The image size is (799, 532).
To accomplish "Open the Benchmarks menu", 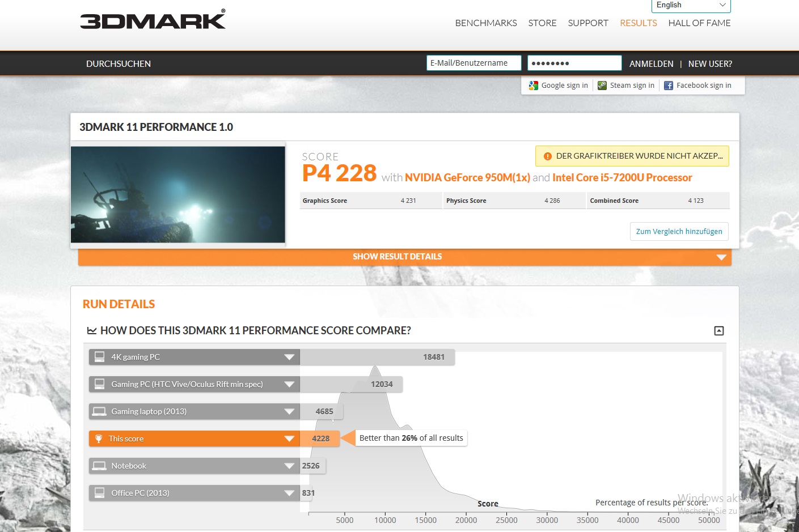I will click(486, 23).
